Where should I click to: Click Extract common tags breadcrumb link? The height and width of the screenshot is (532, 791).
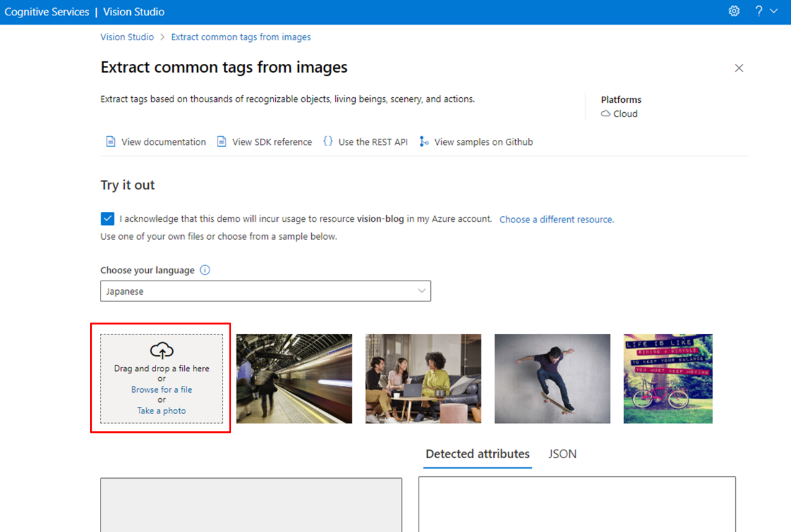(x=241, y=37)
